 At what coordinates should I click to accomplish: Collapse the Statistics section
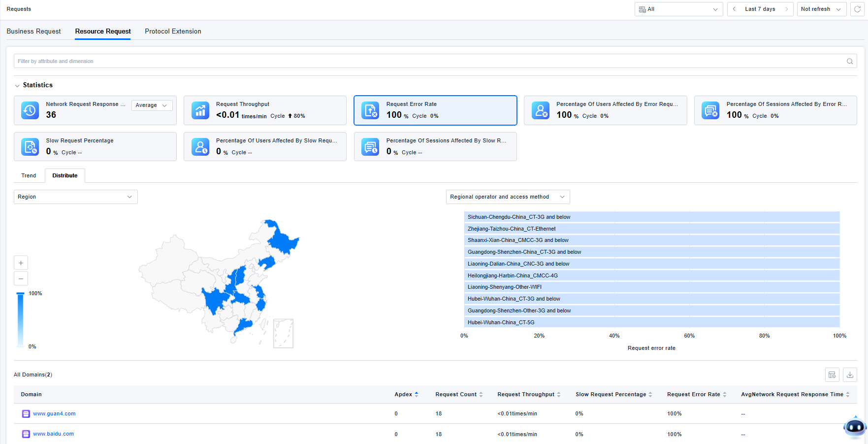pyautogui.click(x=17, y=86)
